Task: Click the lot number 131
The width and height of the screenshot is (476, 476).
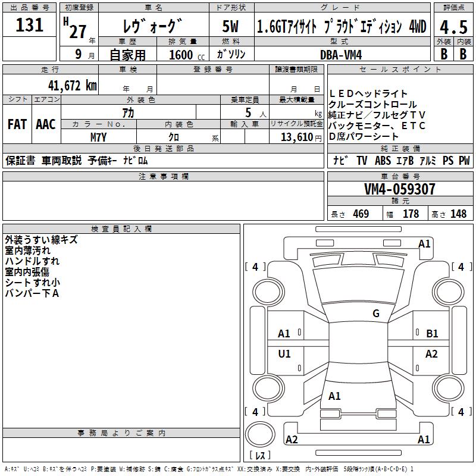Action: 29,25
